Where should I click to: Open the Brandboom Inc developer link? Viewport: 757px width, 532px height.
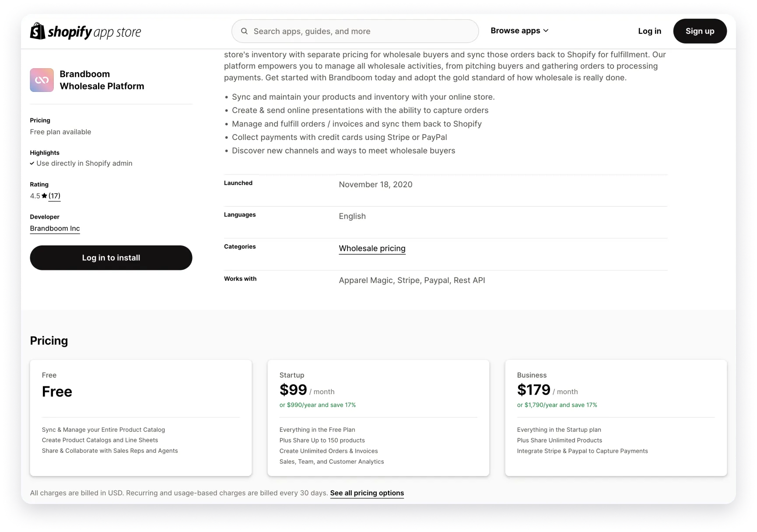55,228
